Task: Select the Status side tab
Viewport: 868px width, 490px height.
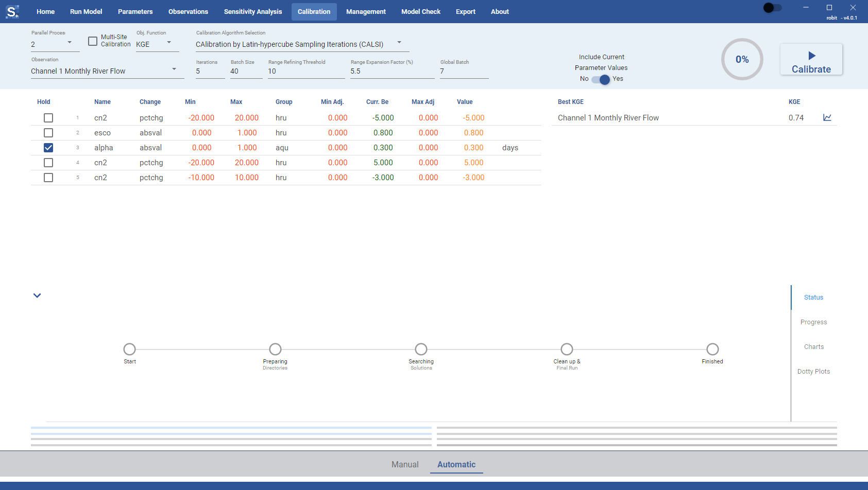Action: click(x=813, y=297)
